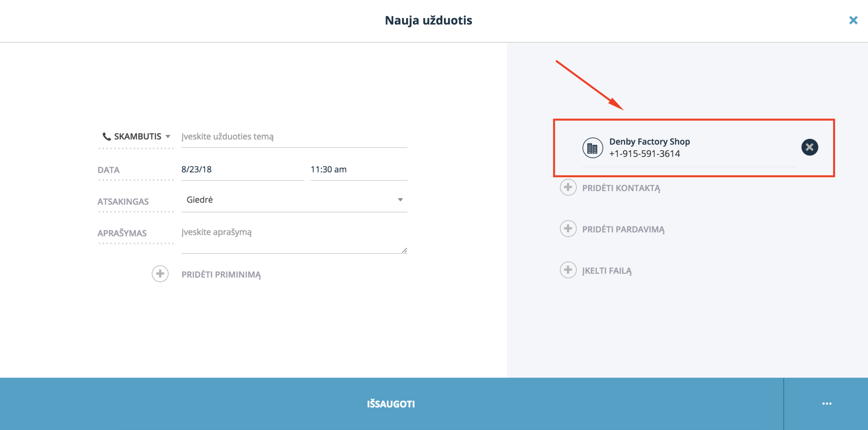
Task: Click Pridėti pardavimą link
Action: (x=623, y=229)
